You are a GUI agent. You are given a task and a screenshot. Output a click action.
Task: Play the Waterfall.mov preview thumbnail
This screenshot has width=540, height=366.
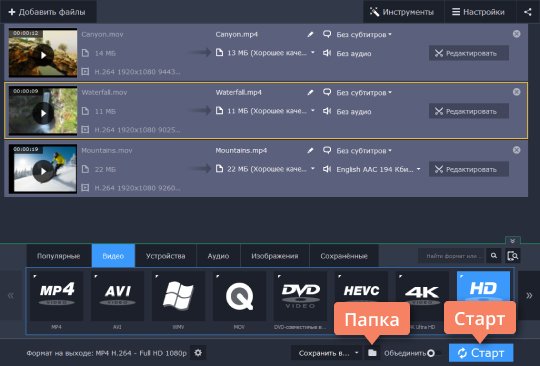point(43,113)
